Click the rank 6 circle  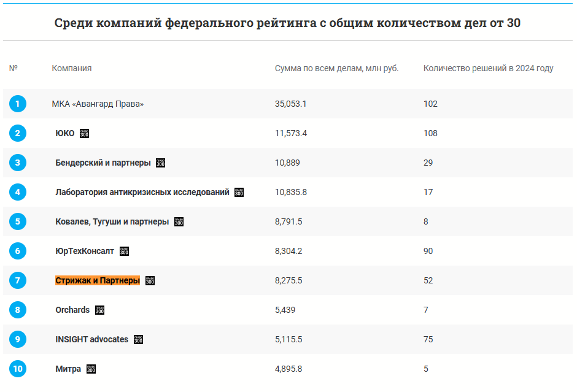(x=18, y=251)
